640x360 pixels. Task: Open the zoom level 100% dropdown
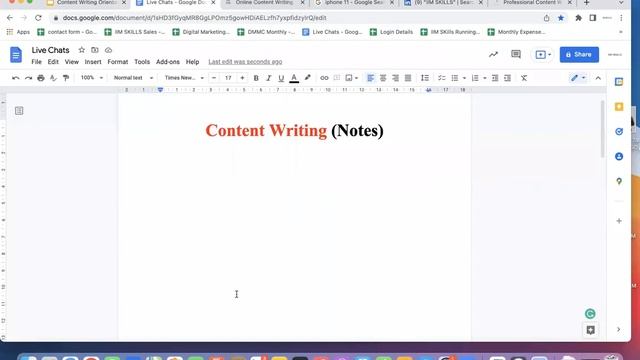[x=91, y=78]
